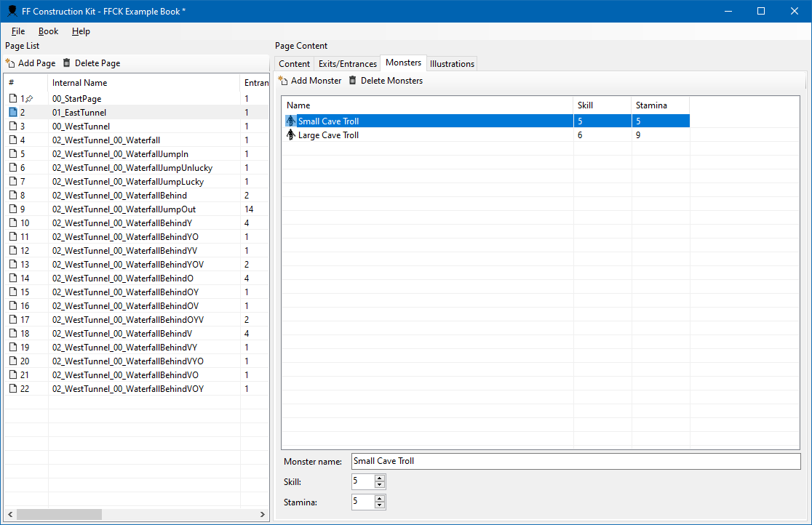Decrease Stamina value with down arrow

pos(379,505)
